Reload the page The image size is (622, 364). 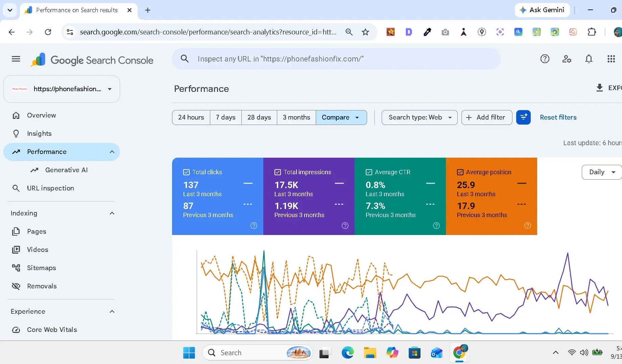[x=48, y=32]
